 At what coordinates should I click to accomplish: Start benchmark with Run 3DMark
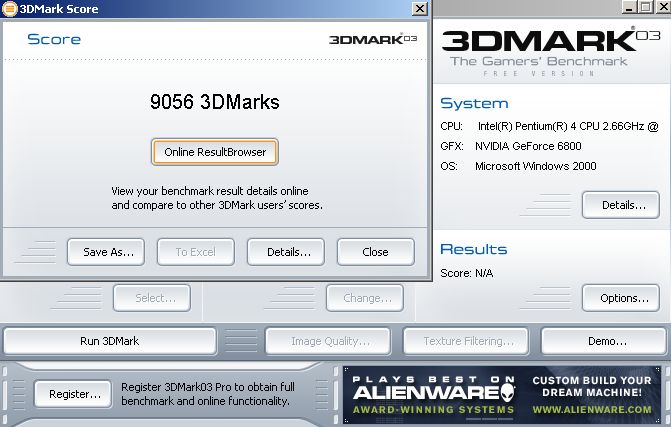(110, 341)
